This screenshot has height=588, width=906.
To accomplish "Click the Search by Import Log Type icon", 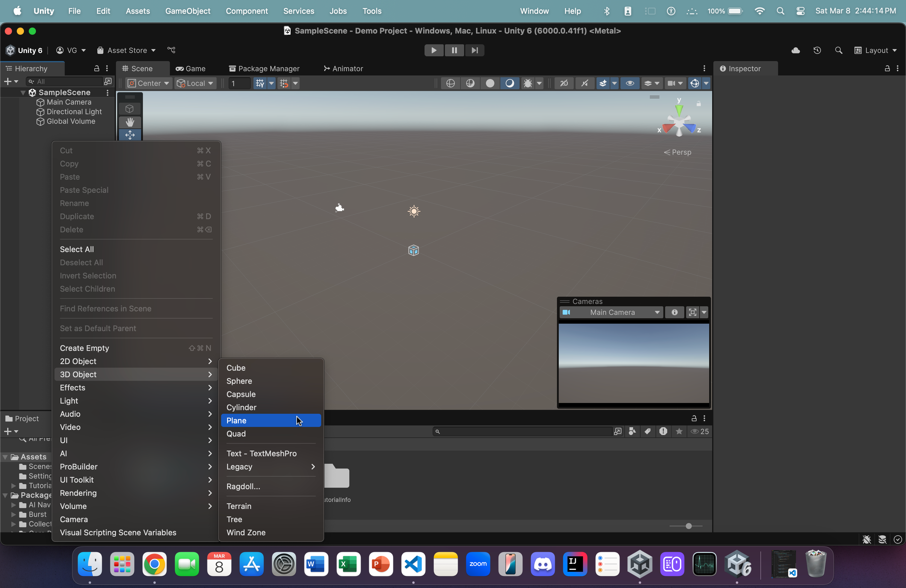I will 663,431.
